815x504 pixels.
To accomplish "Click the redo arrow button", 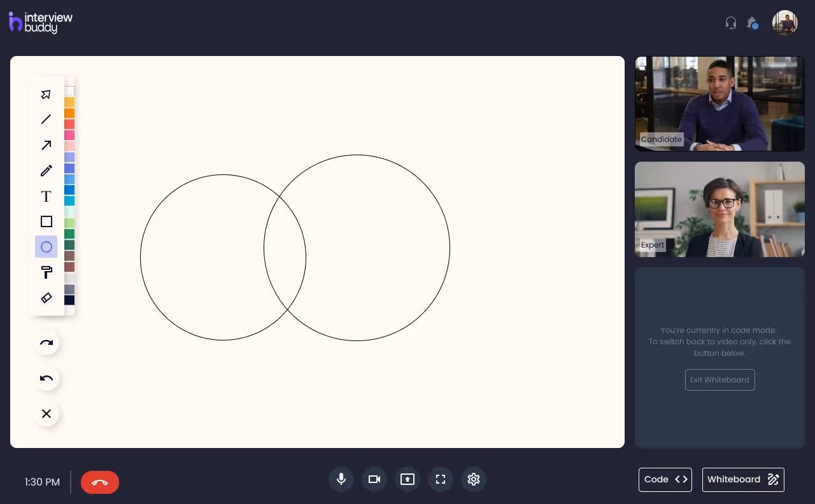I will pos(46,344).
